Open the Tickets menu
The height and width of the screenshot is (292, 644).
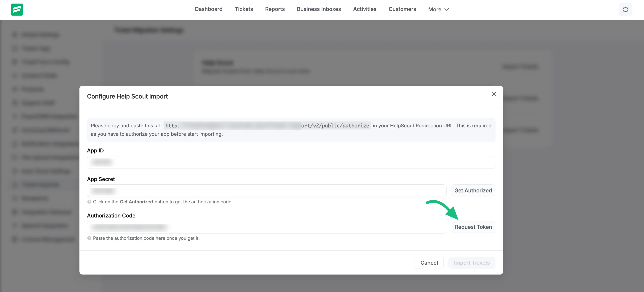(244, 9)
